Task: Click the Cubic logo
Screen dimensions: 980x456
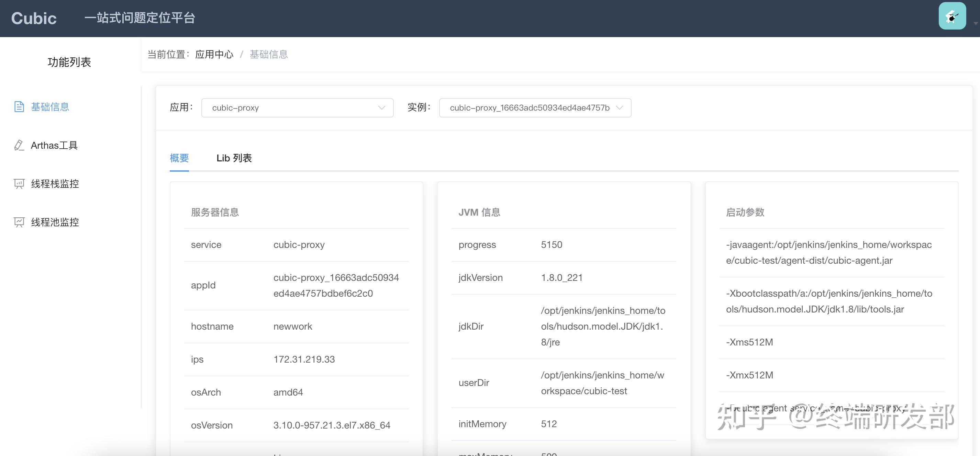Action: coord(33,18)
